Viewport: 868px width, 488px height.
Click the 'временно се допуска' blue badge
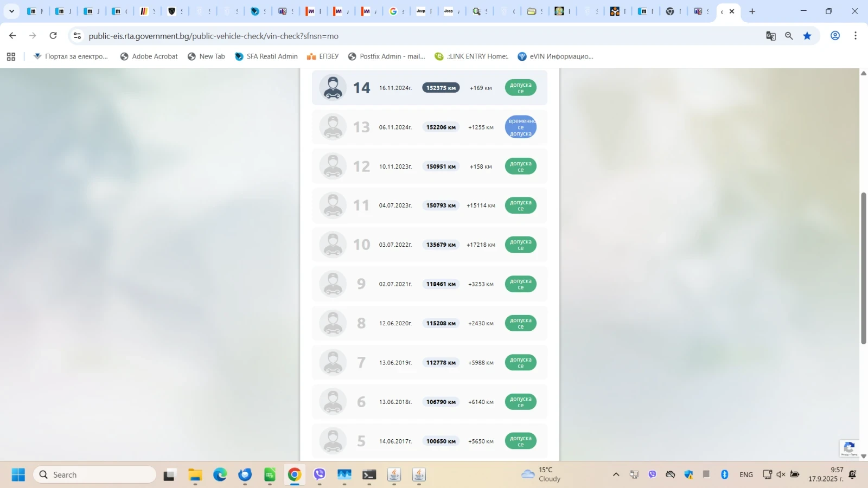click(520, 127)
